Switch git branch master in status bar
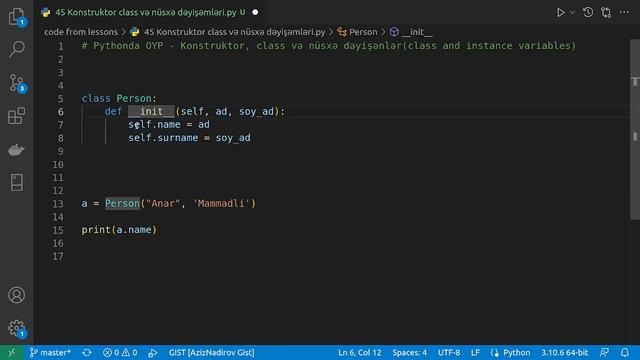 click(50, 353)
